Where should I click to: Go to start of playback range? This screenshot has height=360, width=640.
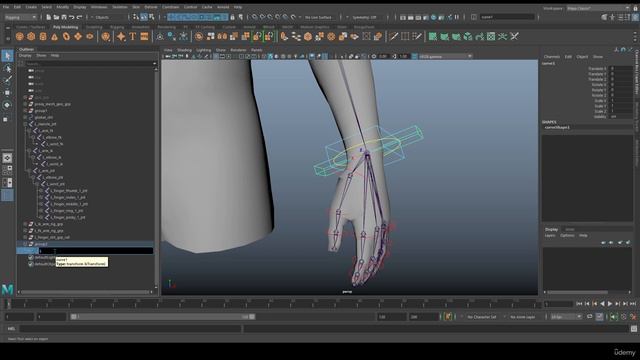click(579, 304)
